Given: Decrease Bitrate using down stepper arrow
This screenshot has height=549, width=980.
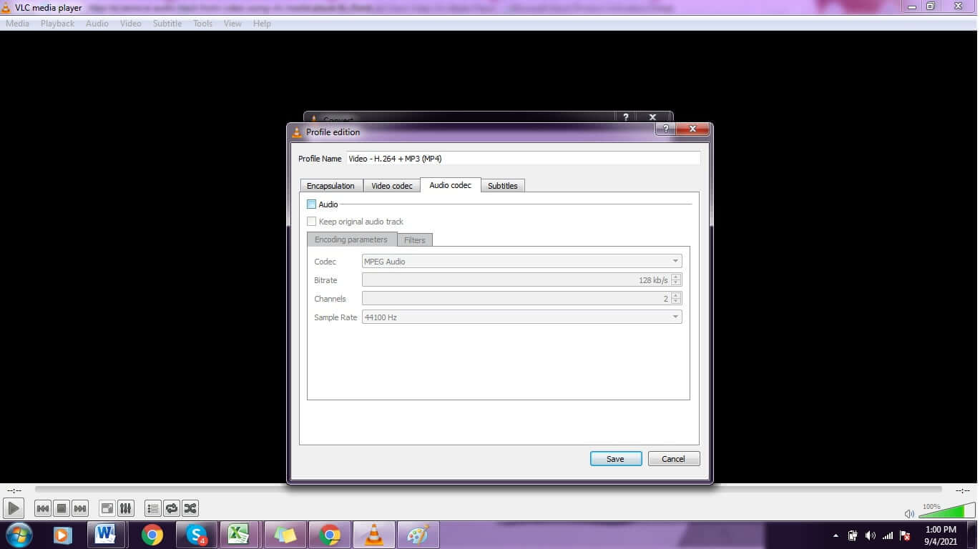Looking at the screenshot, I should click(676, 284).
